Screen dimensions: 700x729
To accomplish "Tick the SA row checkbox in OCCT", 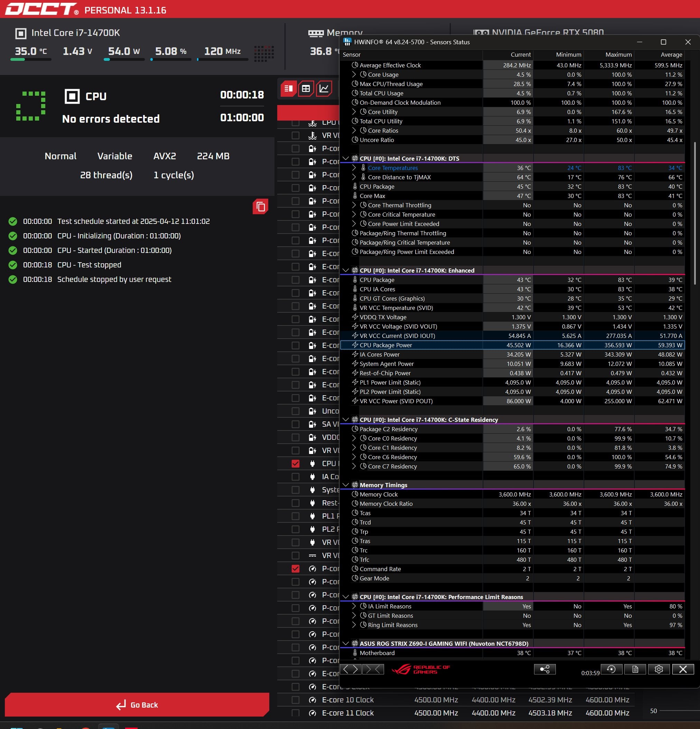I will tap(296, 424).
